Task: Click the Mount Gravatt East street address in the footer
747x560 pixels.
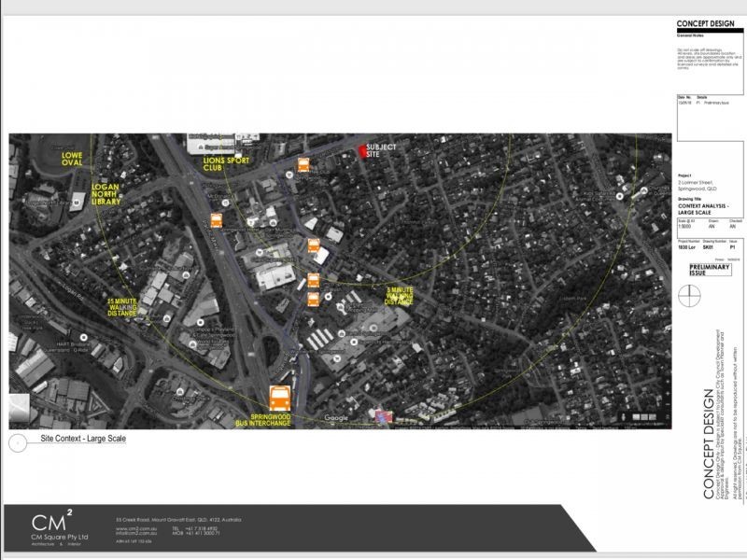Action: [178, 520]
